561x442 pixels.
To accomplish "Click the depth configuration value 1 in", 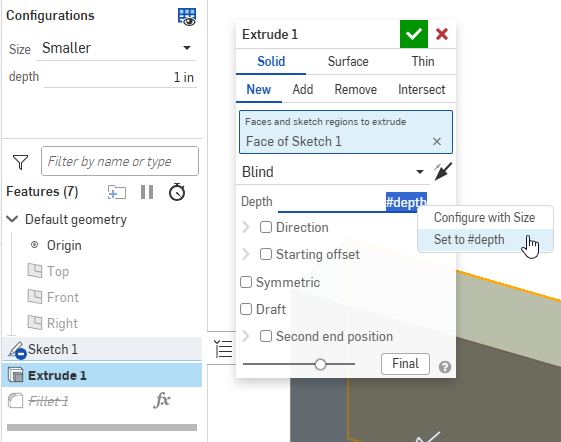I will point(121,77).
